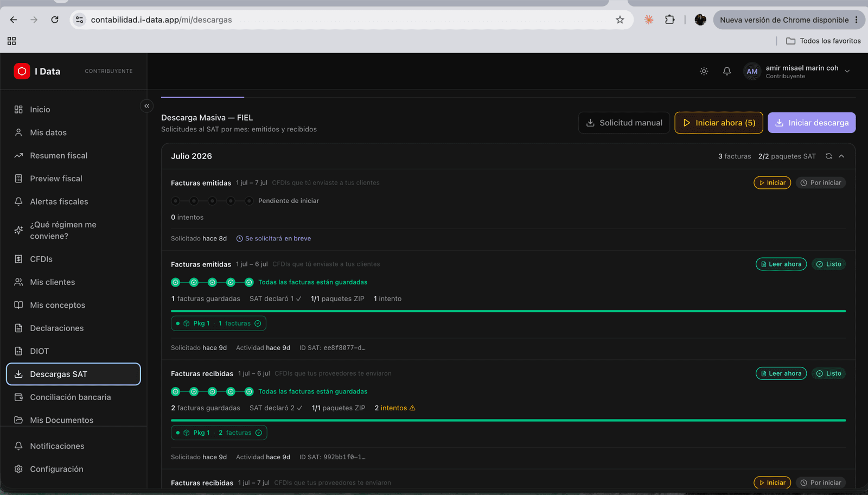Screen dimensions: 868x495
Task: Open Conciliación bancaria
Action: pyautogui.click(x=73, y=397)
